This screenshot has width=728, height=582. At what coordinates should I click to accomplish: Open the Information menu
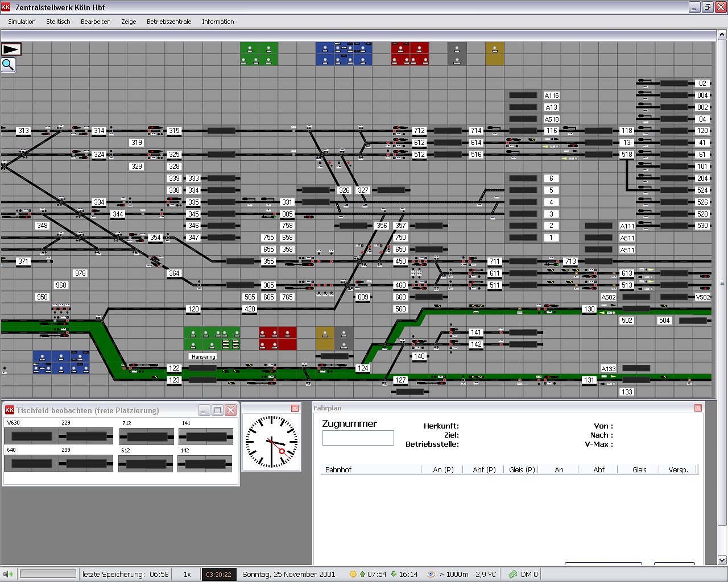pyautogui.click(x=218, y=22)
